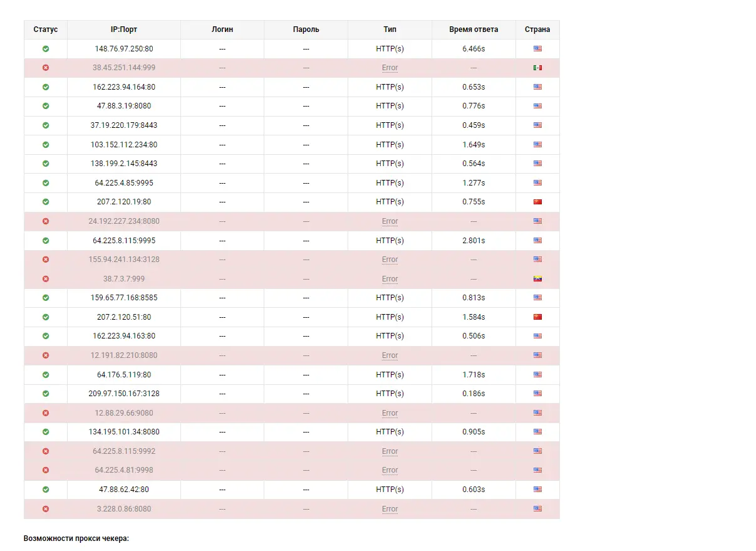
Task: Select IP address 64.225.8.115:9995
Action: pos(124,241)
